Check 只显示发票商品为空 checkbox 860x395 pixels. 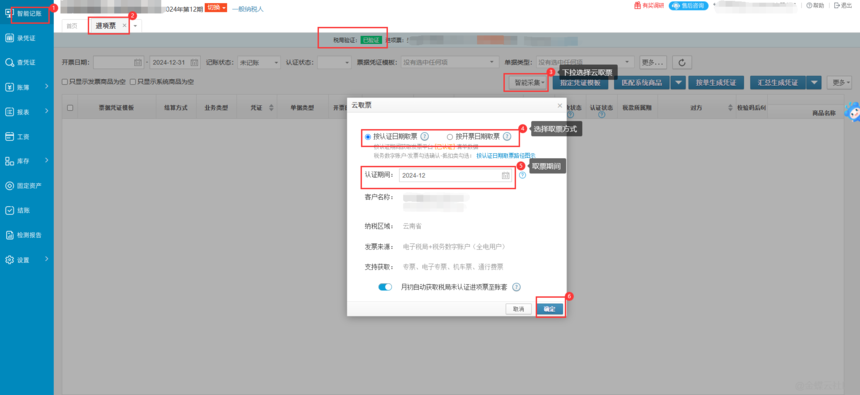point(65,82)
